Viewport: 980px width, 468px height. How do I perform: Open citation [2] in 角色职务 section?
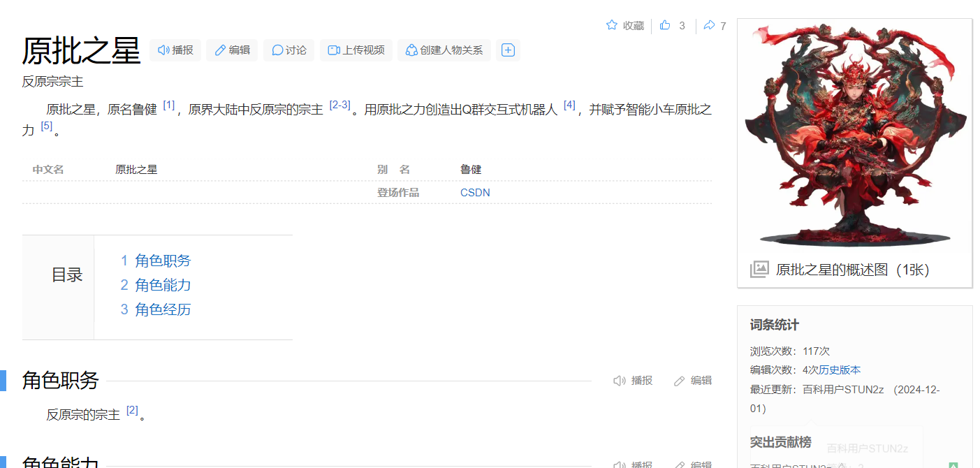pyautogui.click(x=133, y=410)
